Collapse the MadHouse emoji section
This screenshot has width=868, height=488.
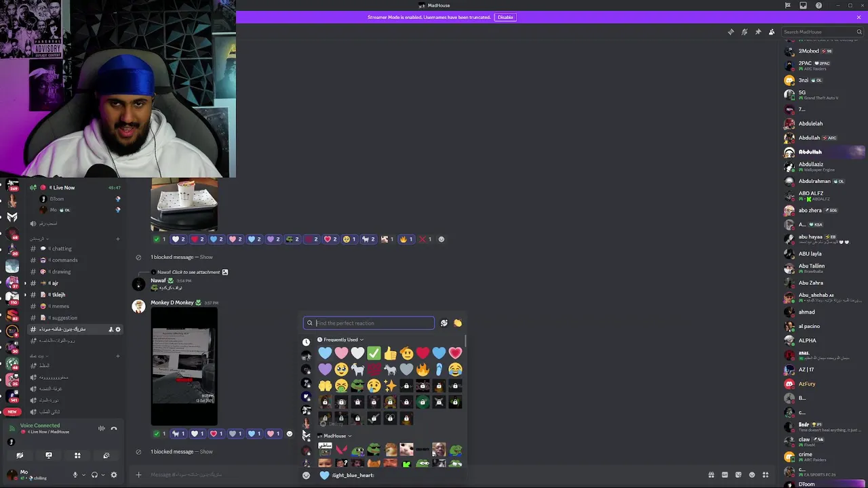(335, 436)
